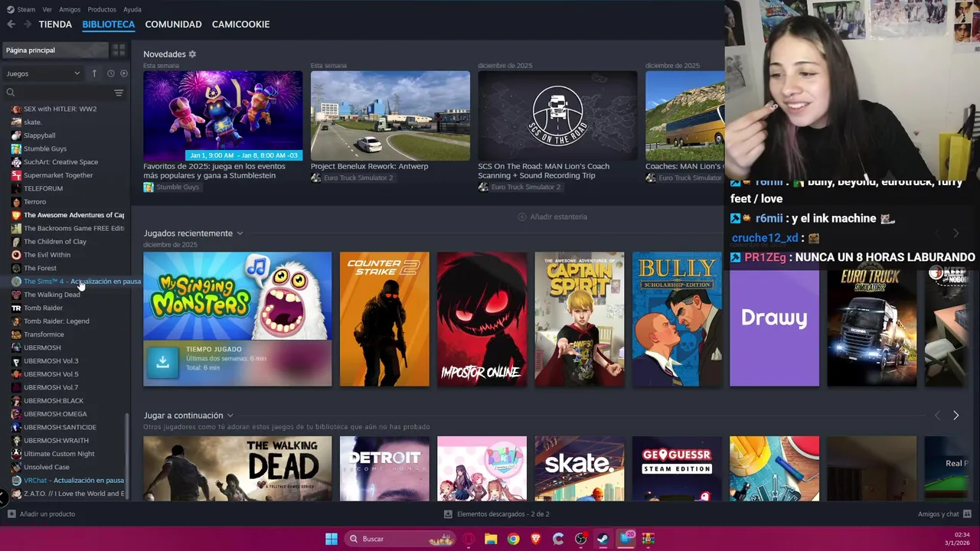Click Página principal button

coord(55,51)
